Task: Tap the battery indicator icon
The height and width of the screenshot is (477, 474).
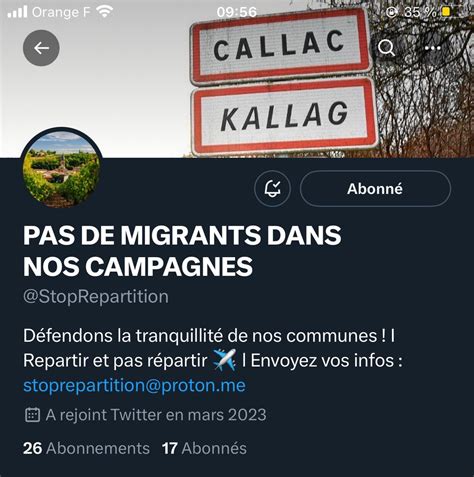Action: pyautogui.click(x=446, y=12)
